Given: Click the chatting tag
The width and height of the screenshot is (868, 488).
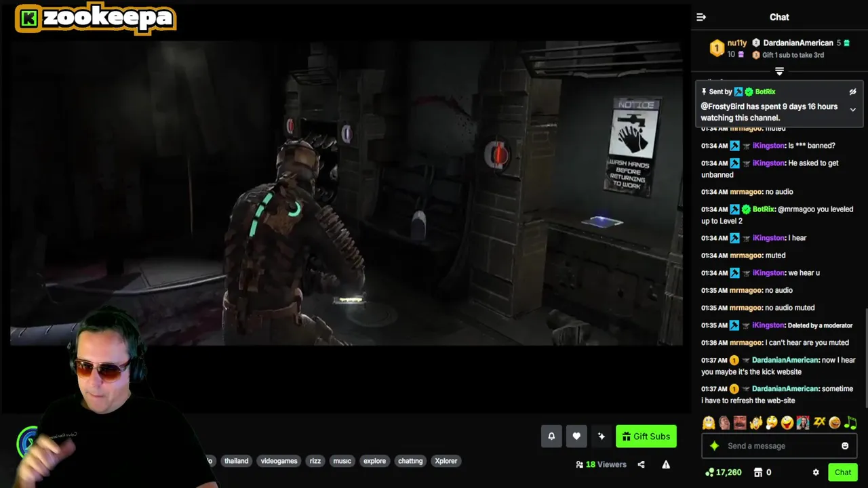Looking at the screenshot, I should tap(410, 461).
